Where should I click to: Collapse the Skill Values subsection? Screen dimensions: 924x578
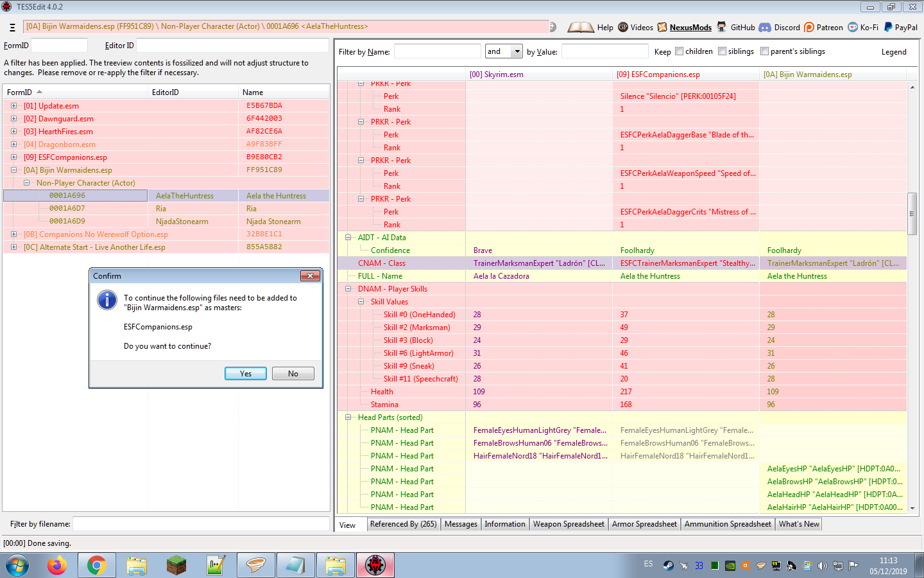coord(361,302)
